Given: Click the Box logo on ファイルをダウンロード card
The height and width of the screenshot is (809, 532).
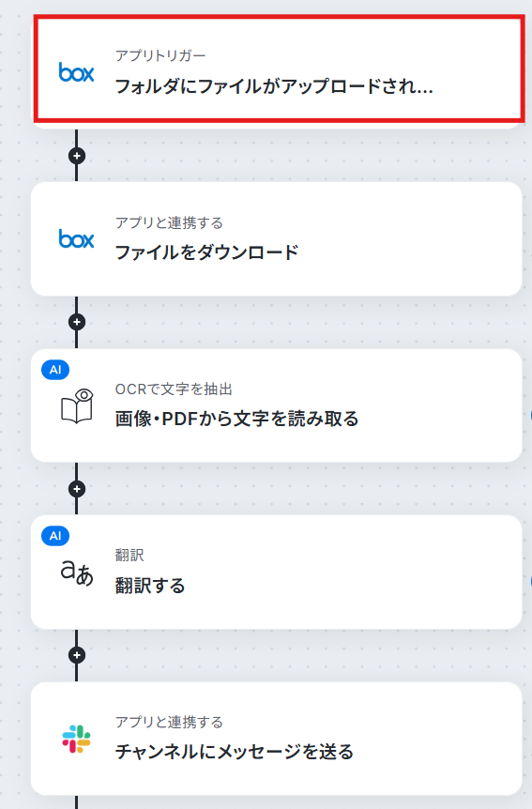Looking at the screenshot, I should pos(76,239).
